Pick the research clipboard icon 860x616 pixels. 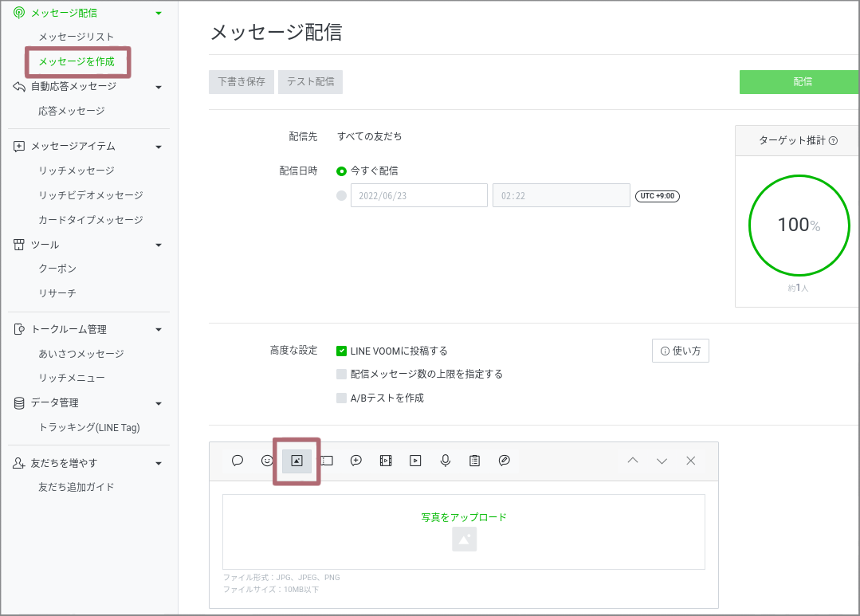tap(475, 461)
